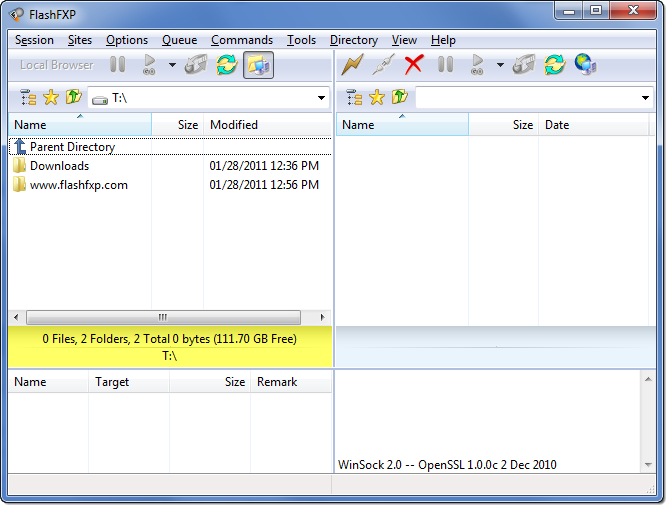Click the 01/28/2011 12:56 PM date cell
Image resolution: width=669 pixels, height=508 pixels.
[x=264, y=185]
